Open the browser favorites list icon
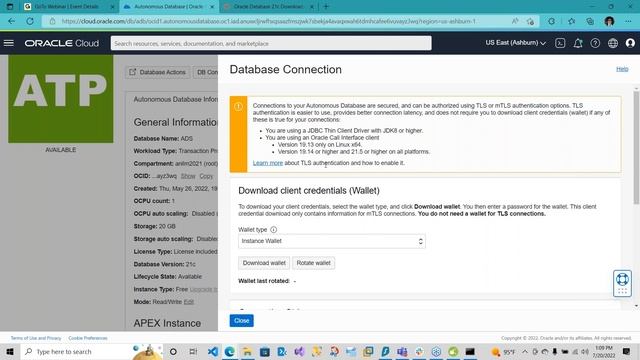Viewport: 640px width, 360px height. coord(571,21)
